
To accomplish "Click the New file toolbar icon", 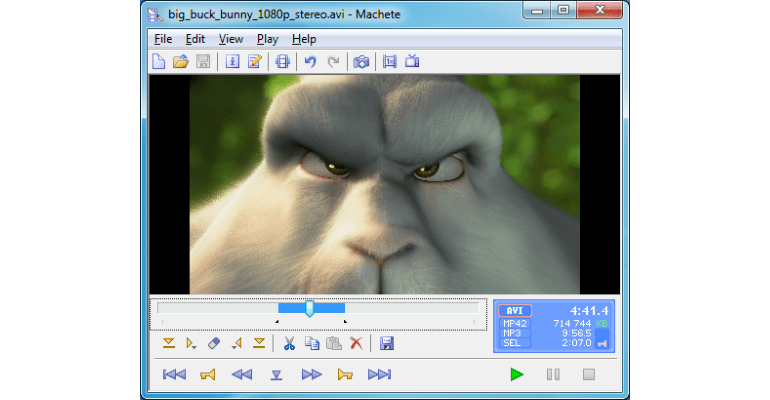I will [x=159, y=61].
